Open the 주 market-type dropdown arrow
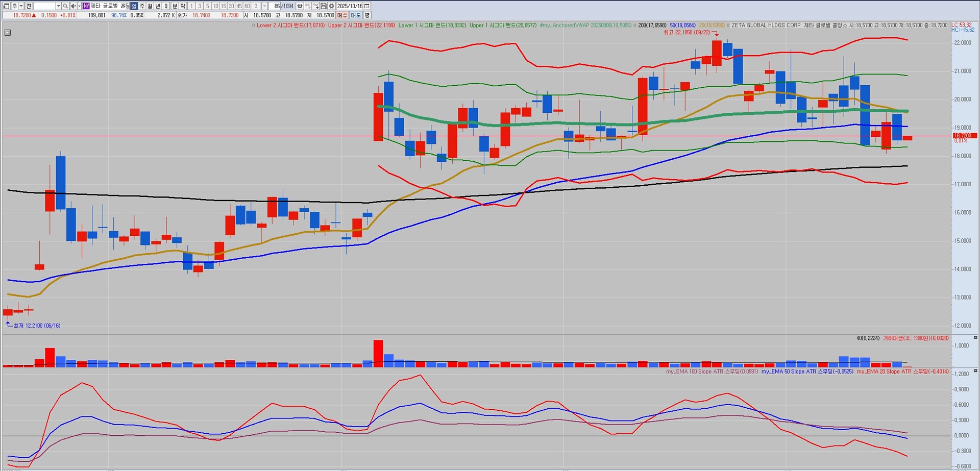 tap(21, 6)
